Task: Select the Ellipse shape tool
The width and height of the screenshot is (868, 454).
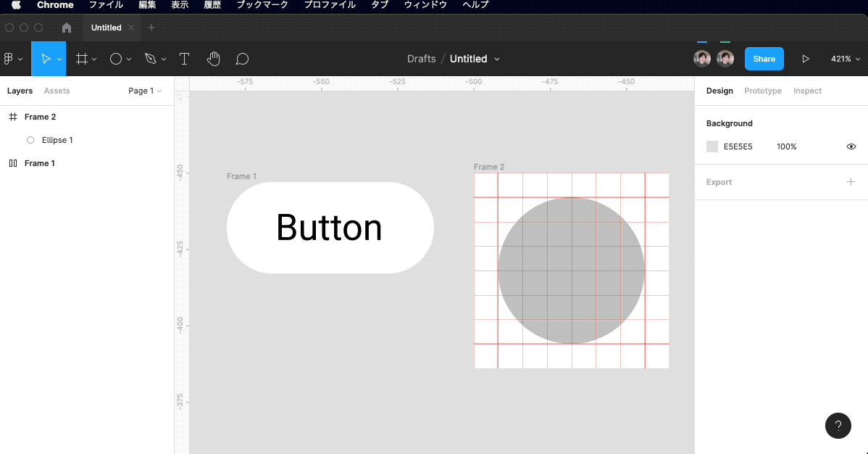Action: 116,59
